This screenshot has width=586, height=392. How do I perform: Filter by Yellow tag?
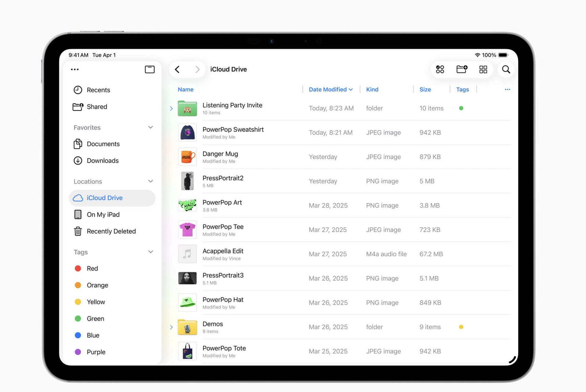coord(112,302)
